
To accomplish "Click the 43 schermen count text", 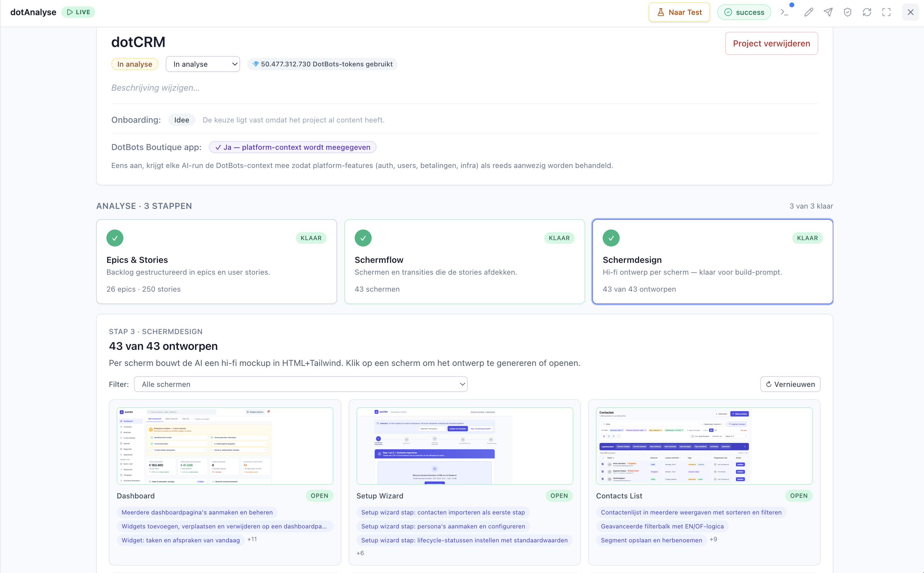I will point(377,289).
